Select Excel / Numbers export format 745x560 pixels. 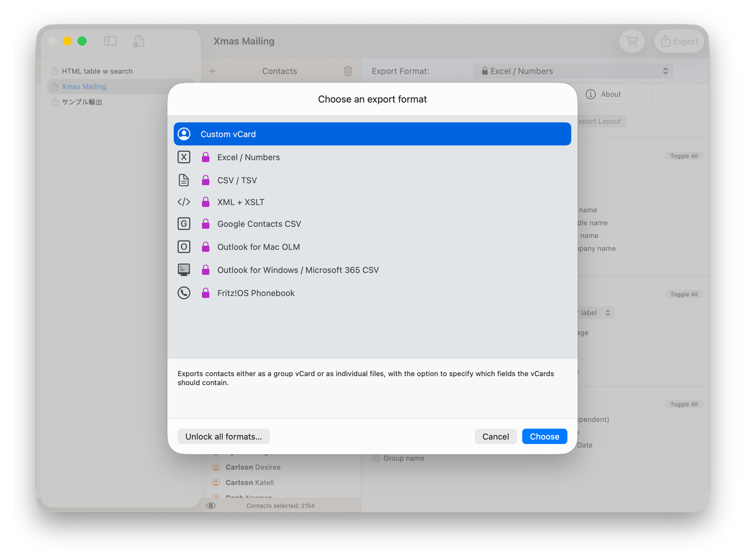coord(372,157)
